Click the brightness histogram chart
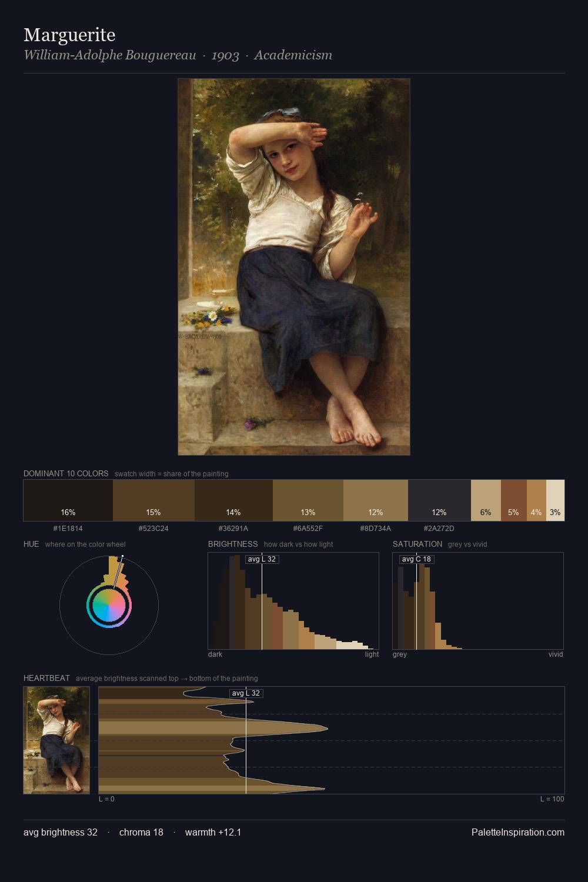Viewport: 588px width, 882px height. (x=293, y=601)
